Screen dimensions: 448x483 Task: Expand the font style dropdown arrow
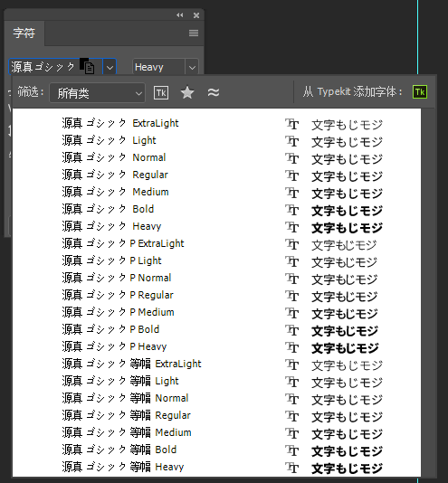192,67
